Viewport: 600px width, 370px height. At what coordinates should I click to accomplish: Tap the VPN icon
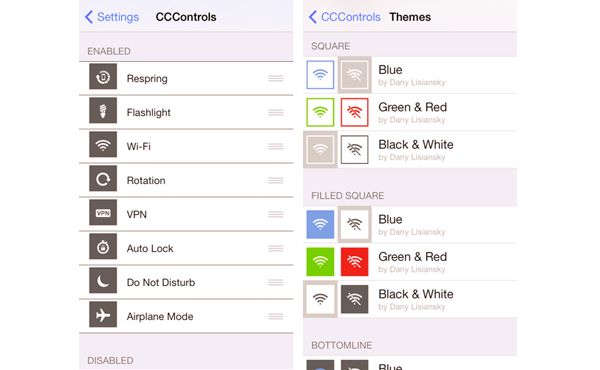pos(103,213)
